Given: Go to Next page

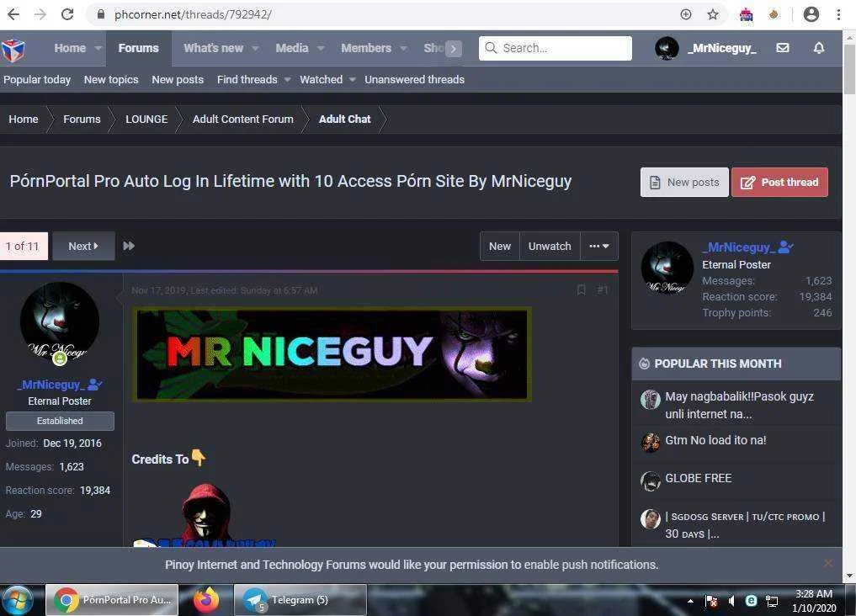Looking at the screenshot, I should tap(83, 246).
